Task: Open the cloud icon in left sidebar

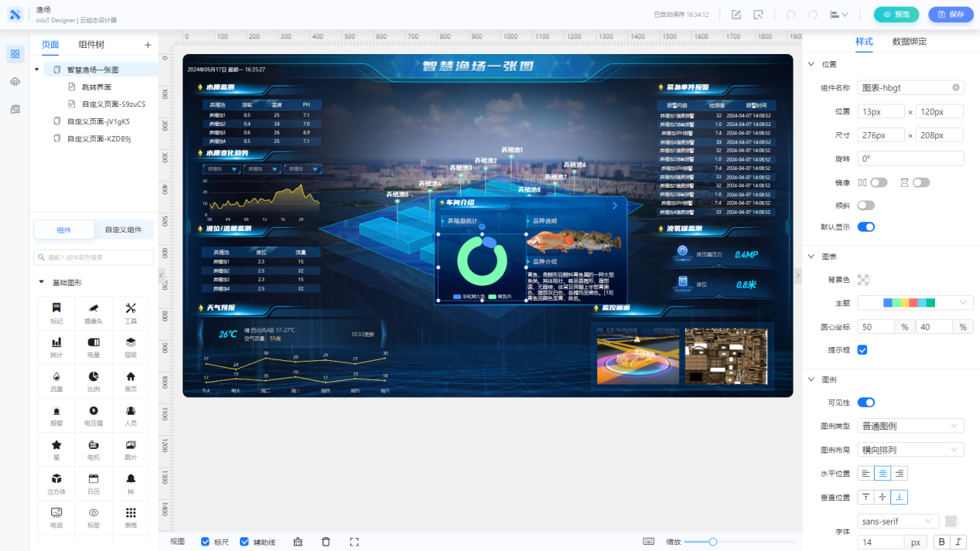Action: [15, 82]
